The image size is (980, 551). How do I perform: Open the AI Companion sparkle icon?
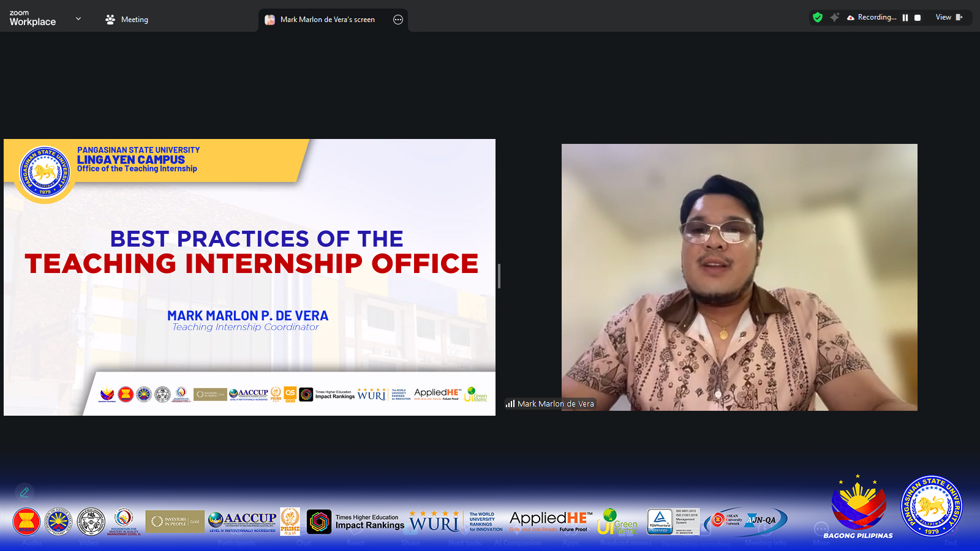click(x=834, y=18)
